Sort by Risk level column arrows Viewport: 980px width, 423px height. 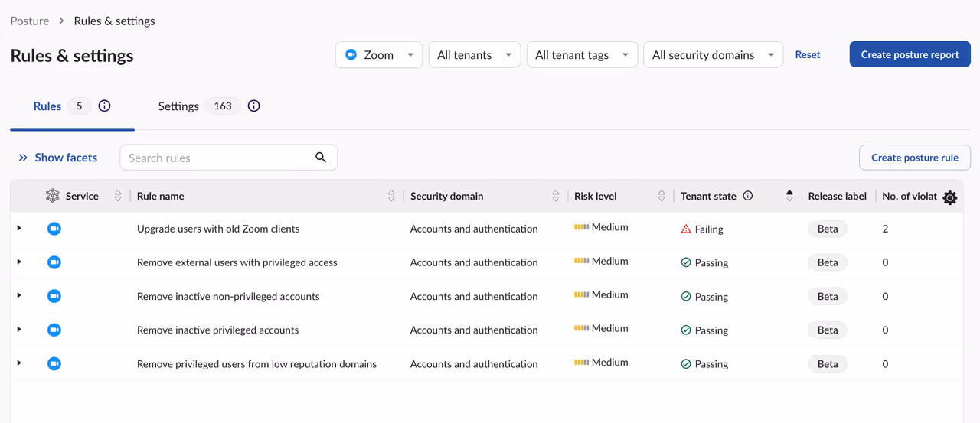[x=661, y=196]
